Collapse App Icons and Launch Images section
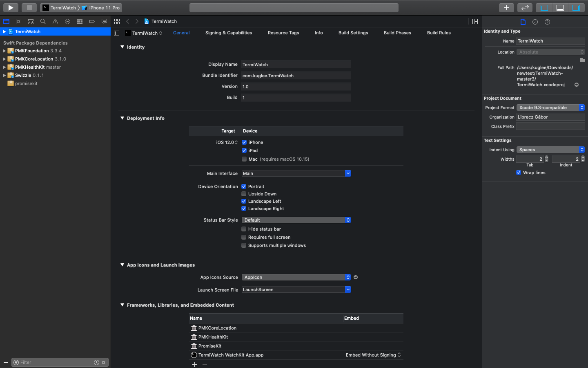The image size is (588, 368). (x=122, y=265)
